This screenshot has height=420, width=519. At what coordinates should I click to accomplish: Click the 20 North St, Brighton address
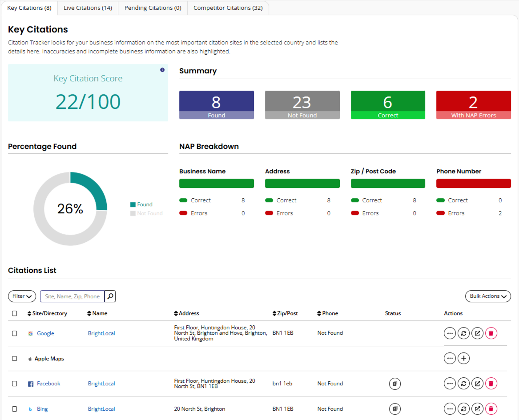point(200,409)
